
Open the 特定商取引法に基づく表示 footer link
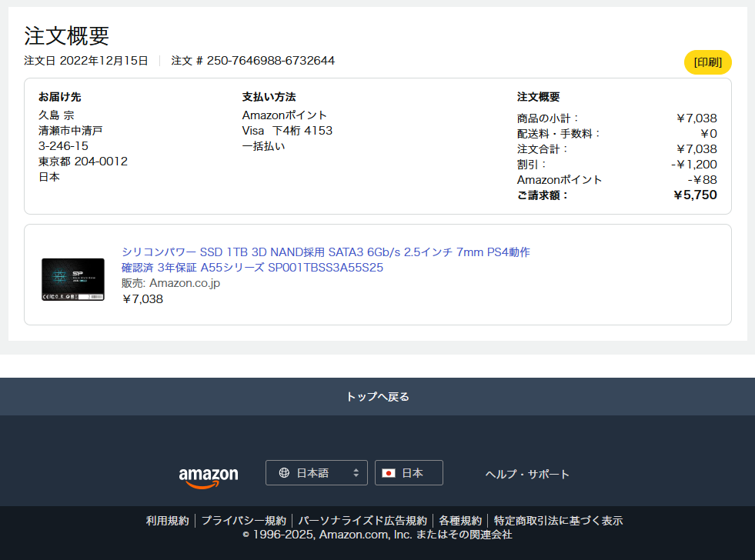[x=558, y=521]
